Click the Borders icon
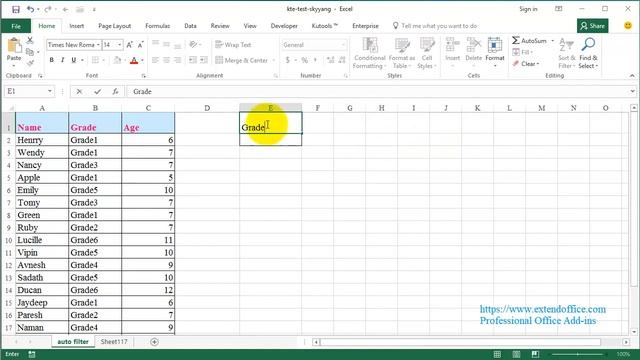The image size is (640, 360). pyautogui.click(x=95, y=60)
